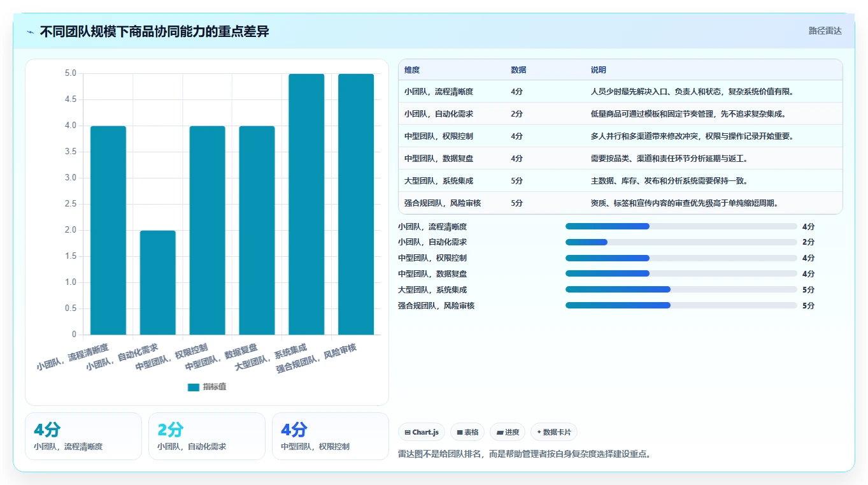Click the 2分 value after the progress bar

pyautogui.click(x=809, y=242)
